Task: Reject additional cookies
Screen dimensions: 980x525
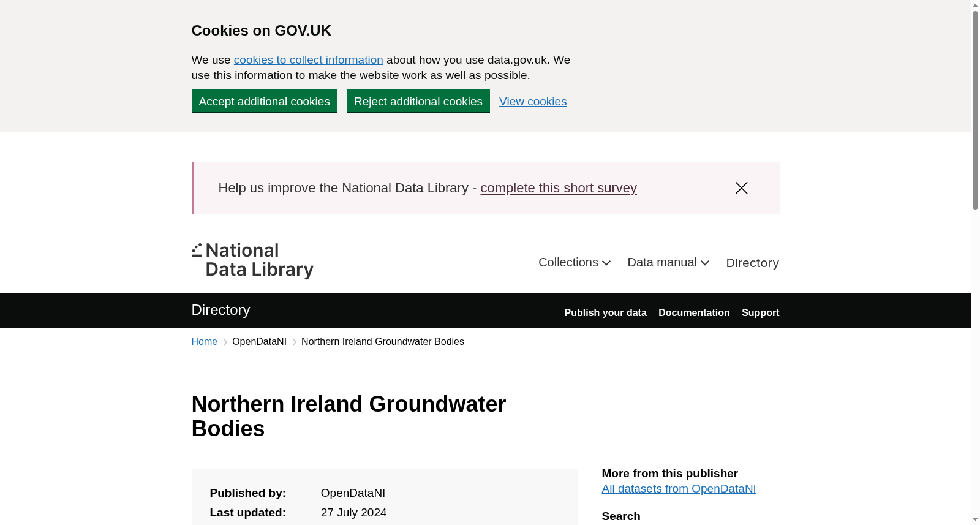Action: click(418, 101)
